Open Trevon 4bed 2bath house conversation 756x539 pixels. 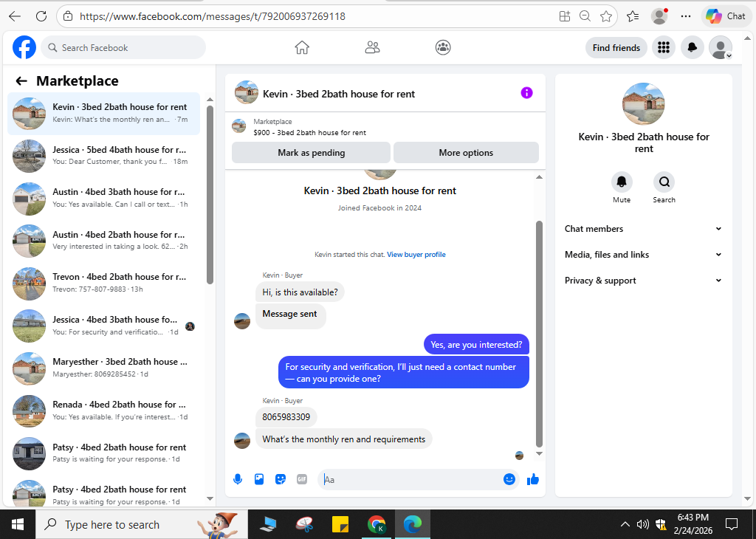(103, 283)
